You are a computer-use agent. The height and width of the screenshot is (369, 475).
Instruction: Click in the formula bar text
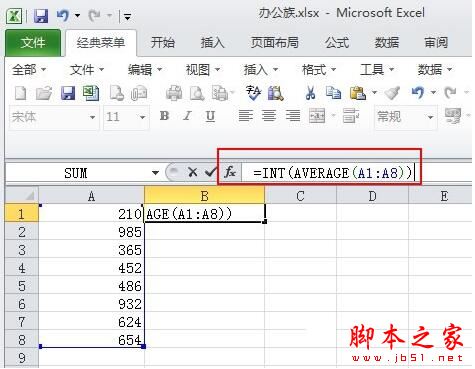point(333,173)
